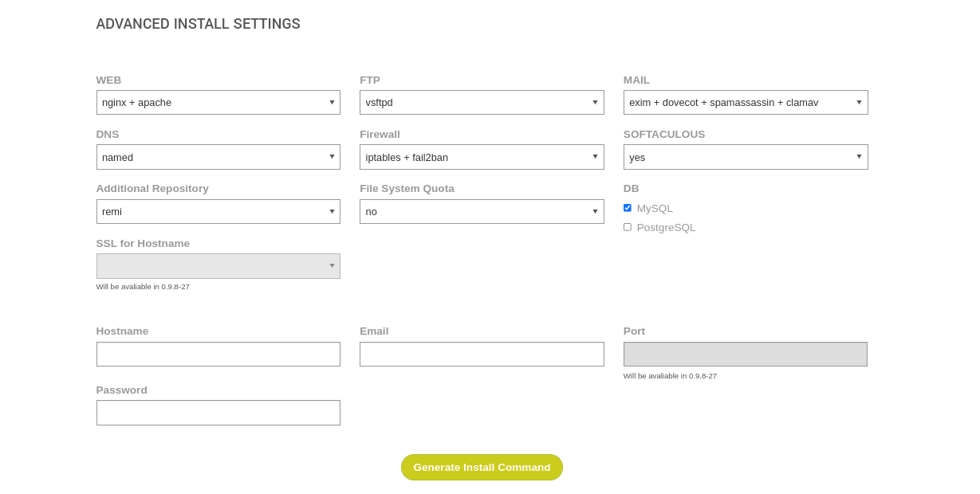
Task: Click the FTP field label
Action: (x=370, y=80)
